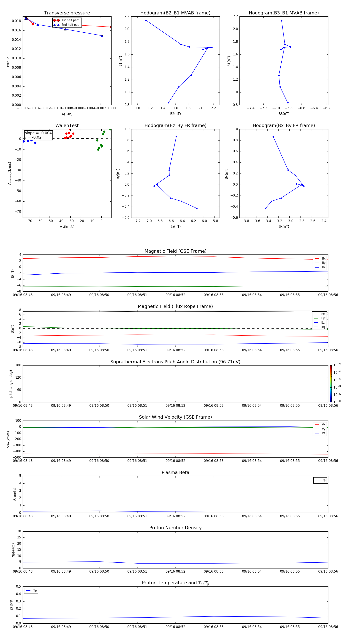Click the 'r = -0.02' annotation
This screenshot has height=644, width=351.
[x=33, y=137]
